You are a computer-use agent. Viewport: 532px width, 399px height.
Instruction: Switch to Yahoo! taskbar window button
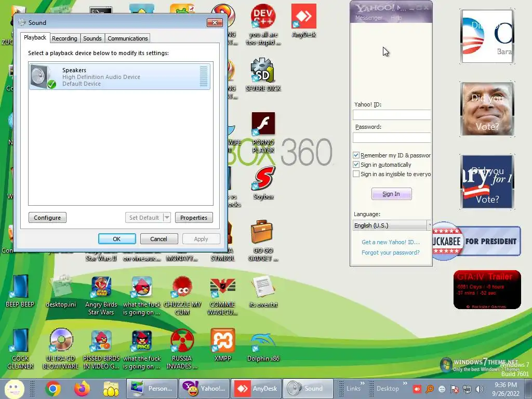pos(205,389)
